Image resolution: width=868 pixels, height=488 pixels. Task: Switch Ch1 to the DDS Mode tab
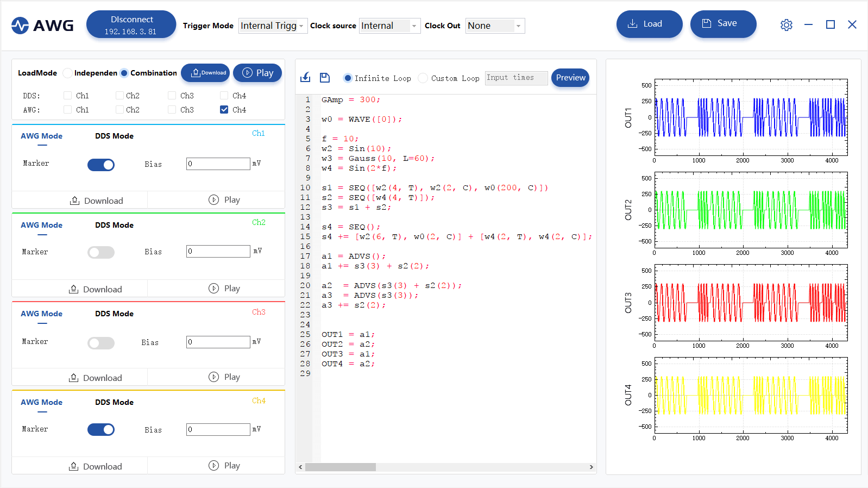(x=114, y=136)
